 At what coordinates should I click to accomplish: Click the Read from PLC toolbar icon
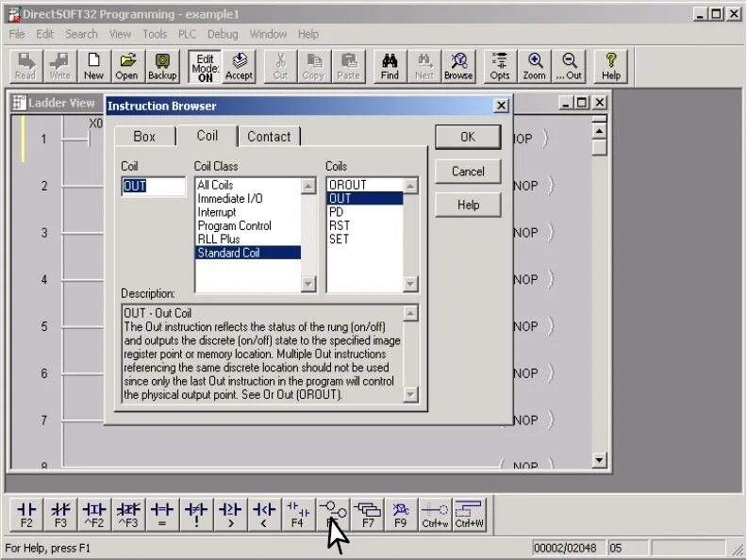(x=25, y=67)
